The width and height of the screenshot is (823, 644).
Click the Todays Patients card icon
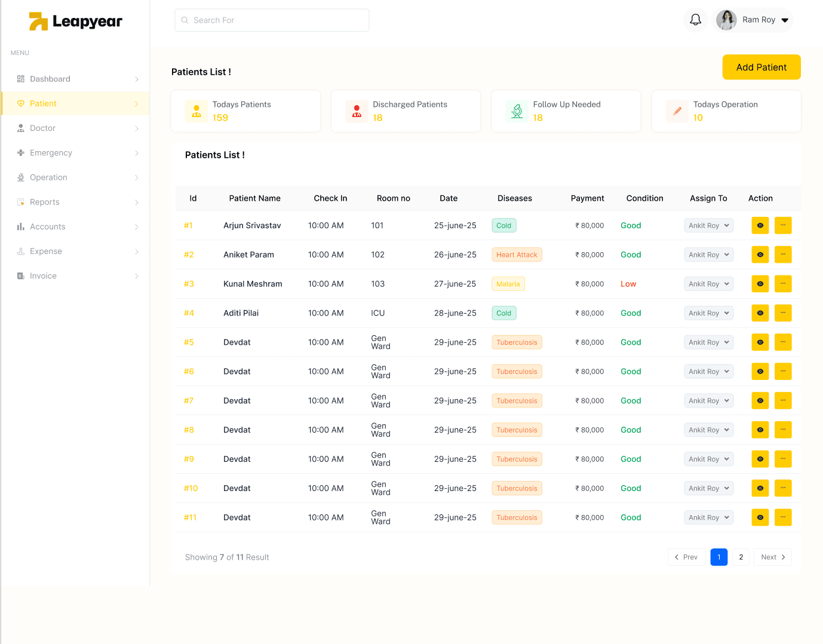196,111
